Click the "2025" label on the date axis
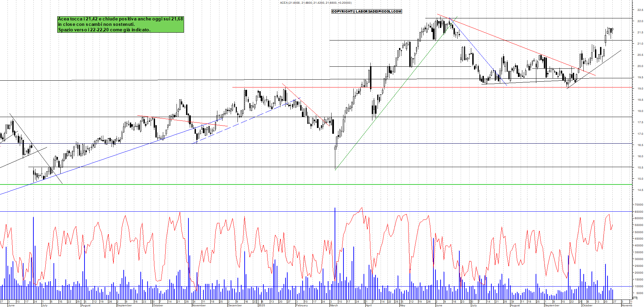 pos(262,305)
